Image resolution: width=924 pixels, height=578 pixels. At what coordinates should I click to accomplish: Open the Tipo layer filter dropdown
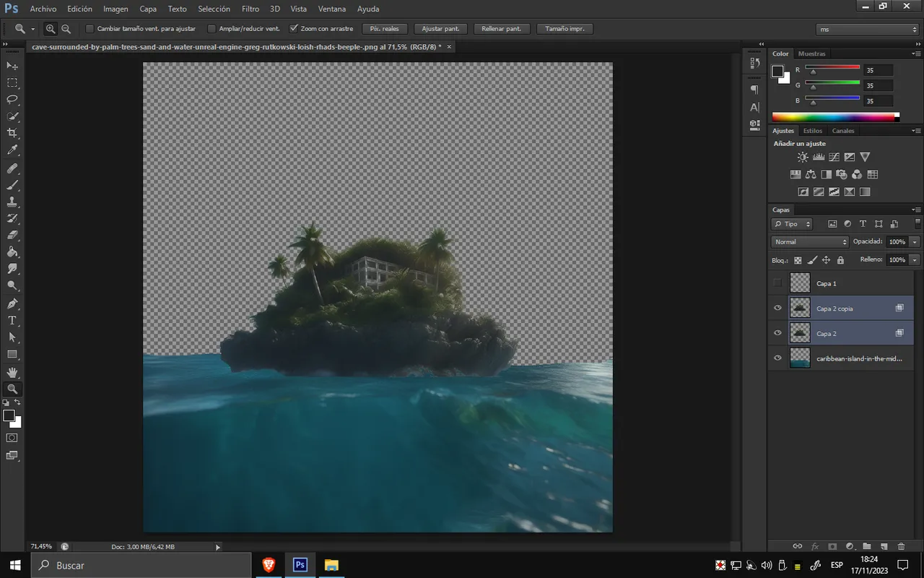792,224
